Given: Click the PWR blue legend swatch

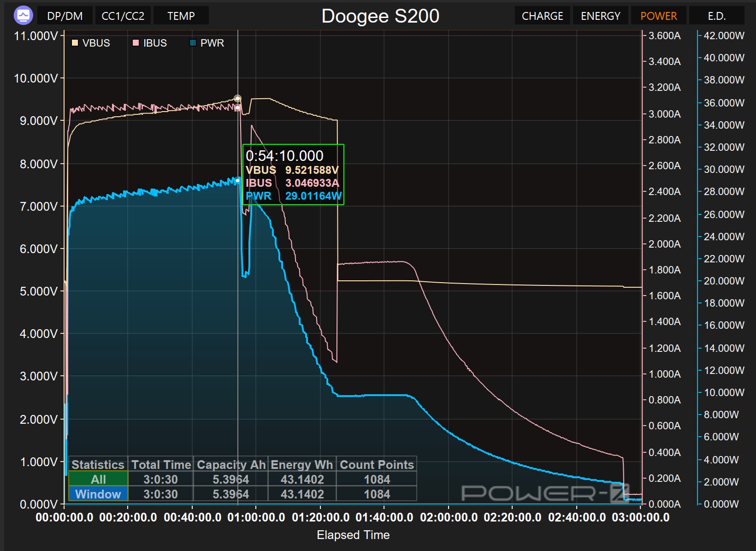Looking at the screenshot, I should click(193, 43).
